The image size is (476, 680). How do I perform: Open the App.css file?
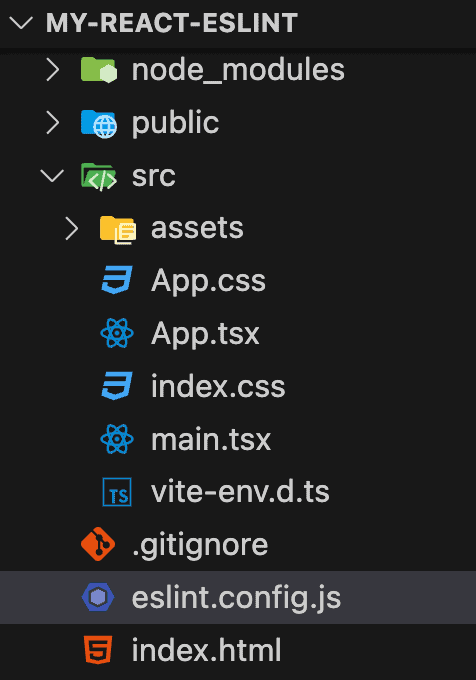pyautogui.click(x=208, y=282)
